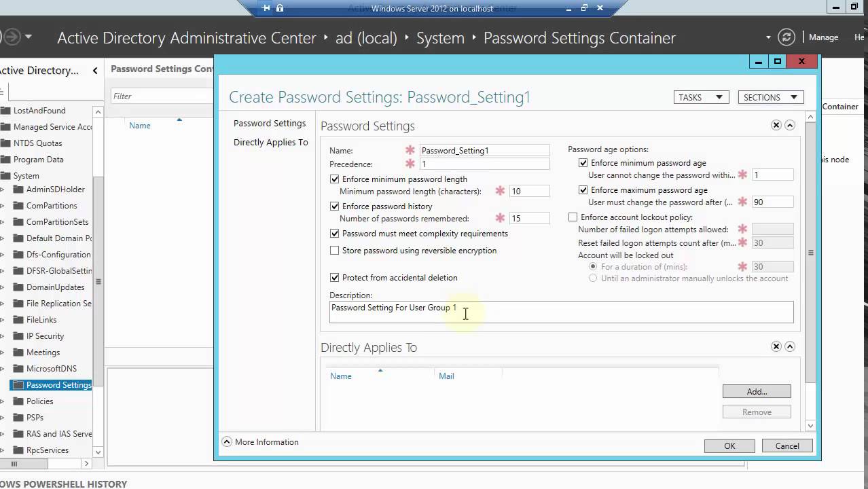Sort by Mail column header
Viewport: 868px width, 489px height.
click(446, 376)
